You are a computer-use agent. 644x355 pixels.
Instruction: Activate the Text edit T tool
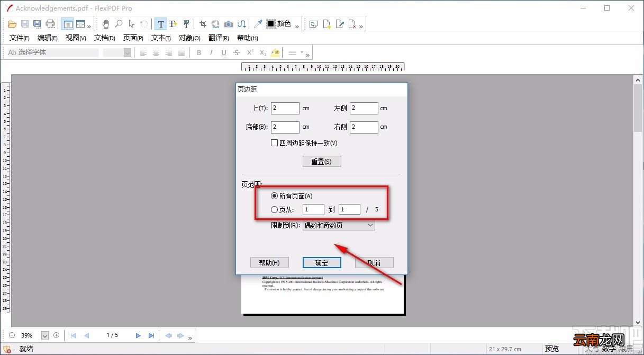(x=161, y=24)
